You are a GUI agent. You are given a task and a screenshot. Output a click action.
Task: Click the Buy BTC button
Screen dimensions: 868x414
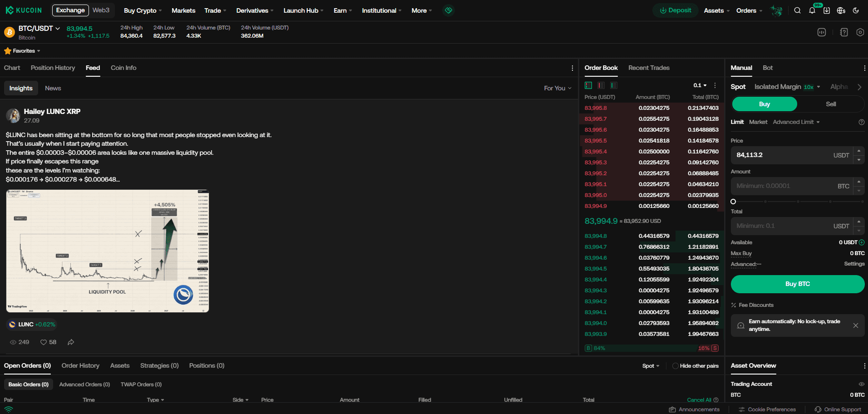(x=798, y=284)
